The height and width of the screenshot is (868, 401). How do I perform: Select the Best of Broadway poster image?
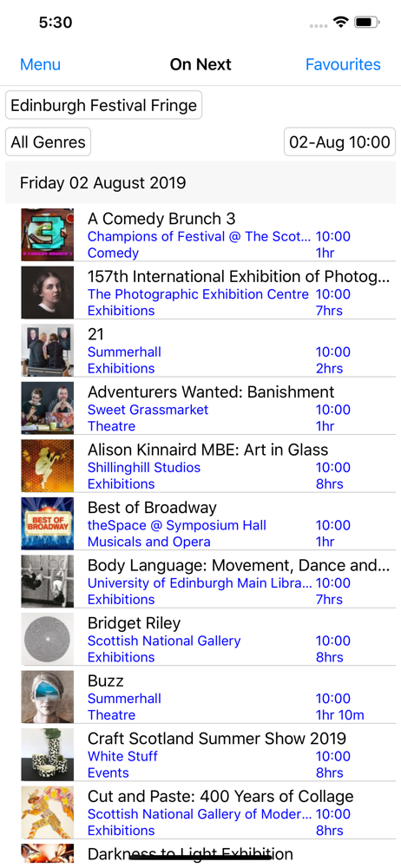[x=47, y=523]
